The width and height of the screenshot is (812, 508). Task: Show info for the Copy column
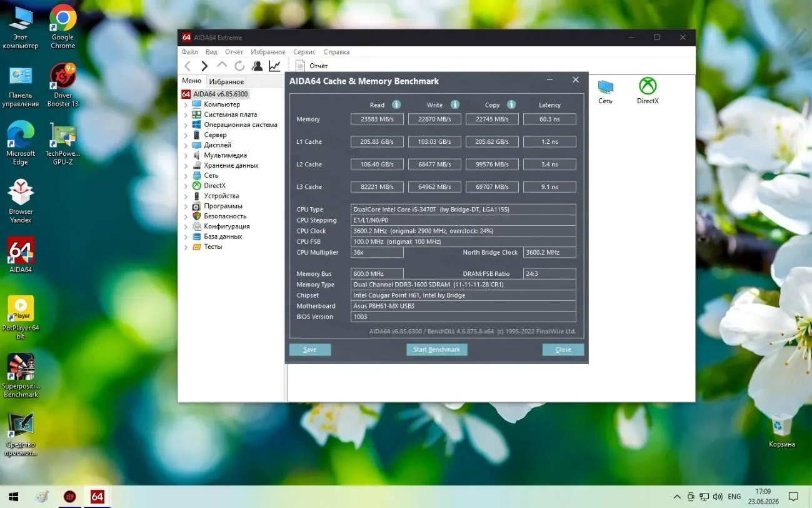511,104
